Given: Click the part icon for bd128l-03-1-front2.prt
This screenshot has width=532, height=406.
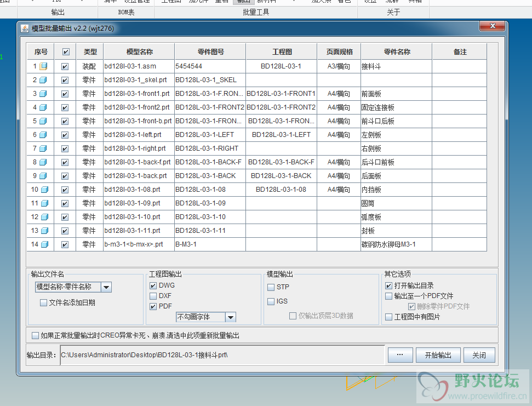Looking at the screenshot, I should tap(43, 107).
